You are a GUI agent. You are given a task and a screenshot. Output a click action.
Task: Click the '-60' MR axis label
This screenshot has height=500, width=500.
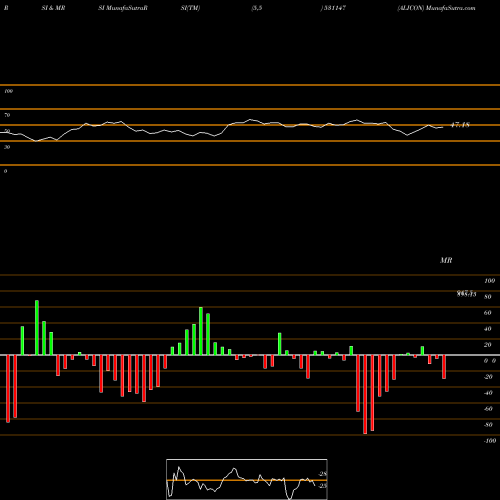(x=488, y=409)
